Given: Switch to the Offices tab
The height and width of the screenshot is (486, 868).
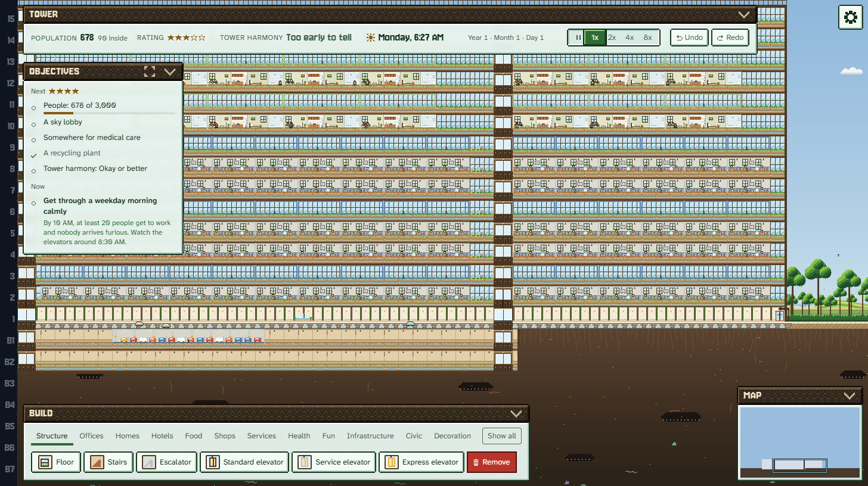Looking at the screenshot, I should [91, 436].
